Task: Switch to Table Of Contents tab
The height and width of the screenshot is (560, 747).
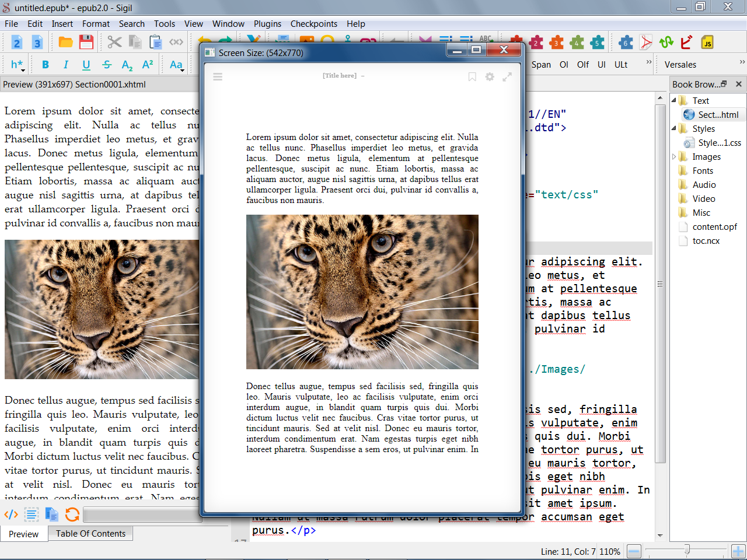Action: (x=90, y=533)
